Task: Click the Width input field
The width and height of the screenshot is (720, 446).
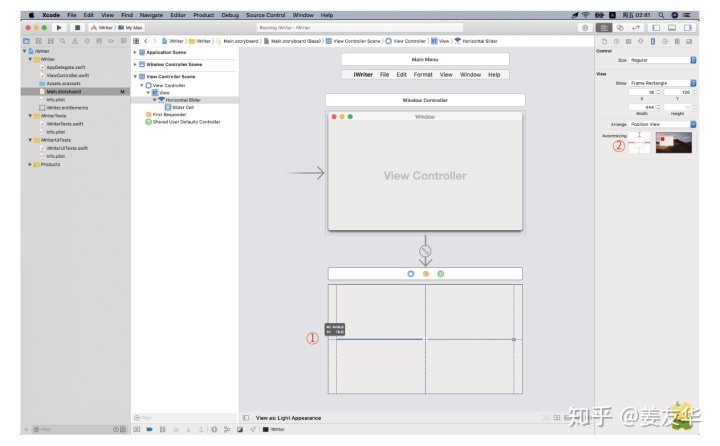Action: pyautogui.click(x=644, y=107)
